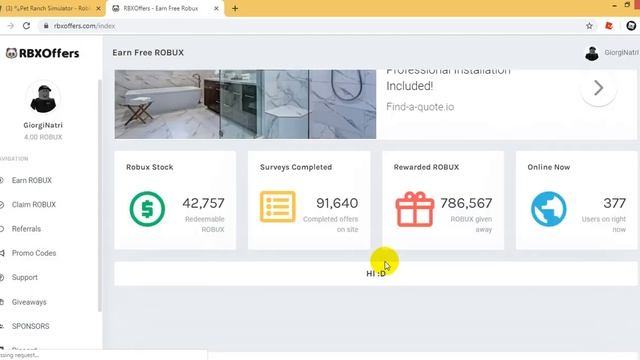Click the bathroom ad image
This screenshot has height=360, width=640.
pyautogui.click(x=245, y=104)
